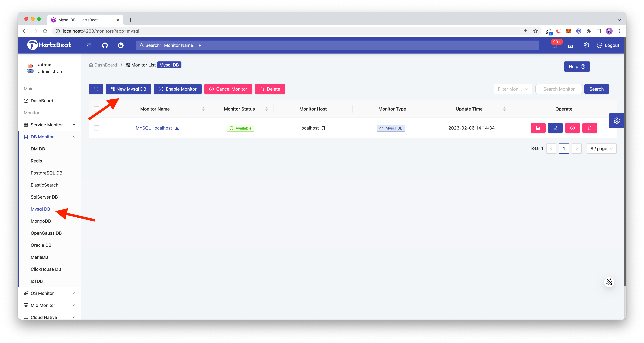Open the GitHub icon in header
The width and height of the screenshot is (644, 343).
(x=105, y=45)
